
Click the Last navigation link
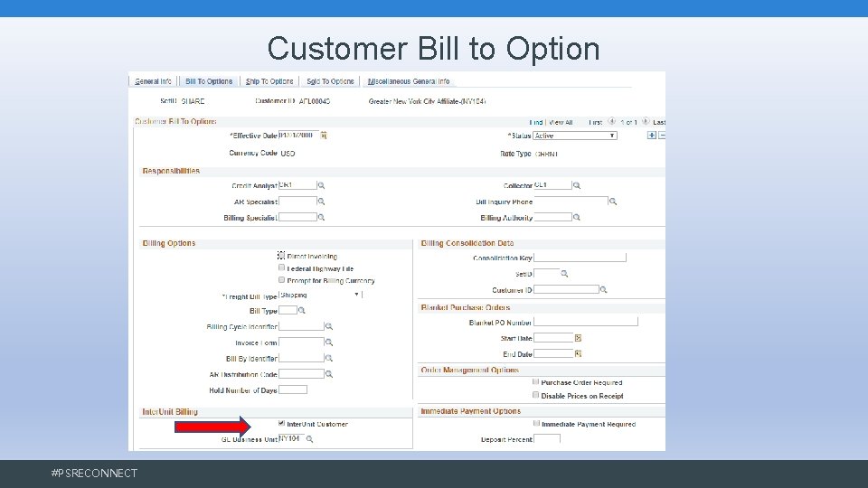pos(659,122)
